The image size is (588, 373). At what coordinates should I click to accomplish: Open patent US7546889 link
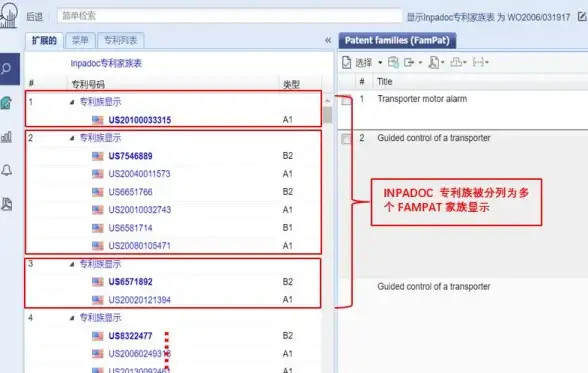coord(130,156)
